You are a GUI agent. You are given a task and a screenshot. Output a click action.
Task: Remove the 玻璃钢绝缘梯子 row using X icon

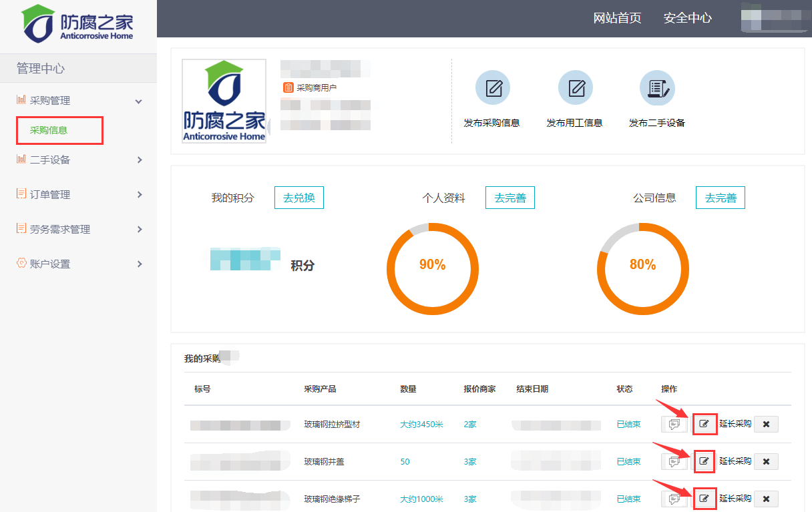tap(766, 499)
